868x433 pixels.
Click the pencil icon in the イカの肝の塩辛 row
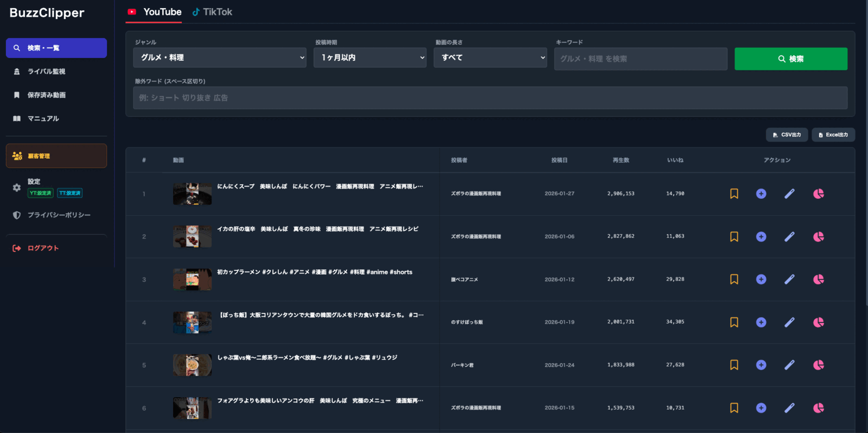click(x=789, y=236)
